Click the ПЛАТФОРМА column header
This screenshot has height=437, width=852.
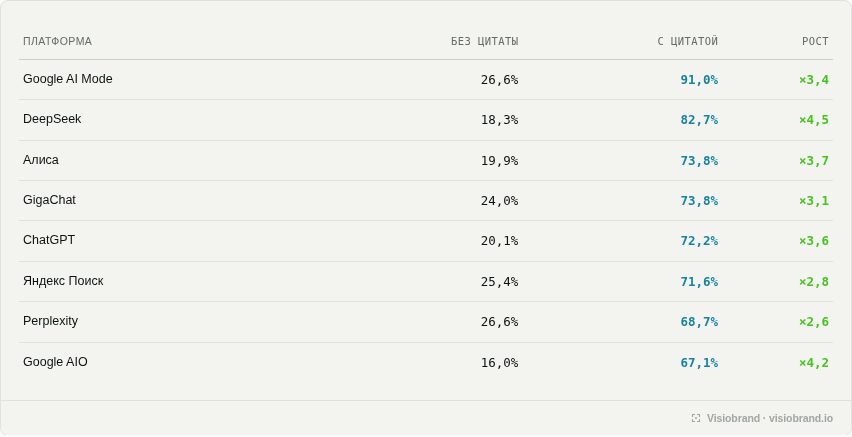[x=58, y=41]
